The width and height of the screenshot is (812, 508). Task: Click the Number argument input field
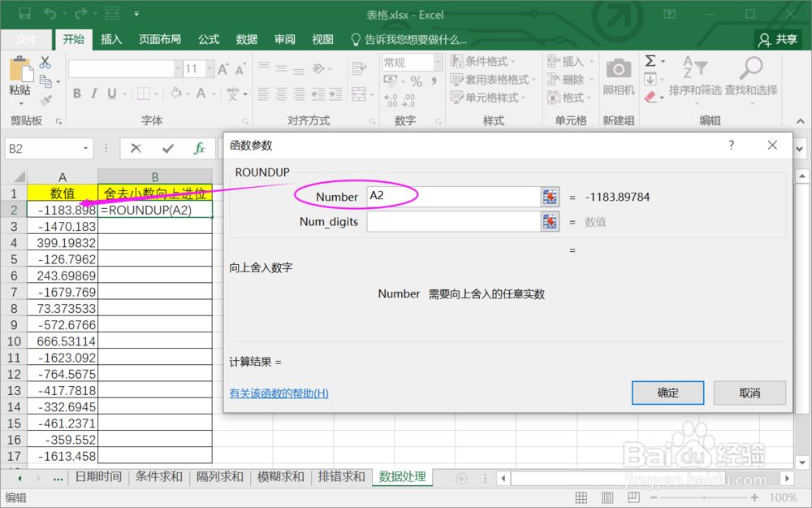[x=454, y=197]
